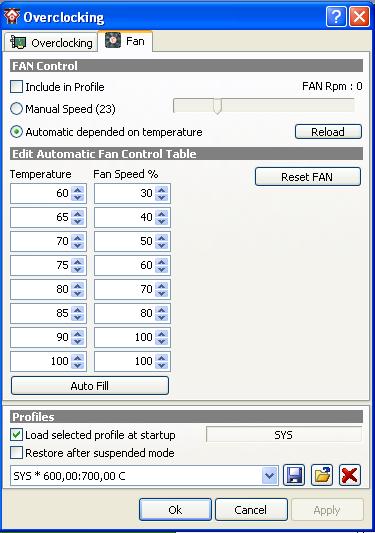375x533 pixels.
Task: Click the manual fan speed slider thumb
Action: point(217,106)
